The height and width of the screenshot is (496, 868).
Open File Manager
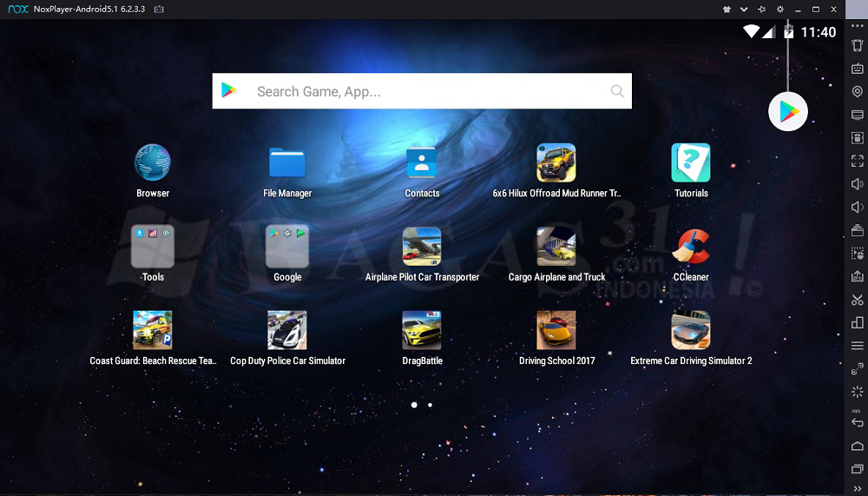[287, 162]
